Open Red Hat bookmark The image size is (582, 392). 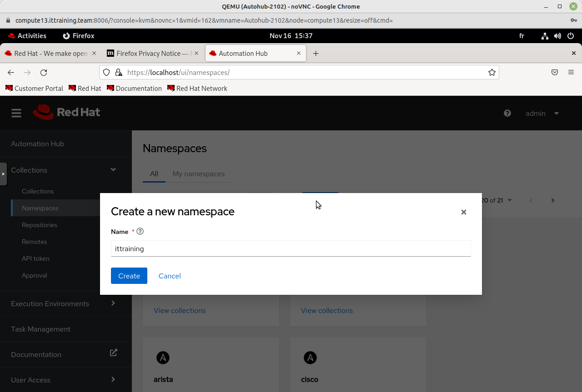tap(85, 88)
